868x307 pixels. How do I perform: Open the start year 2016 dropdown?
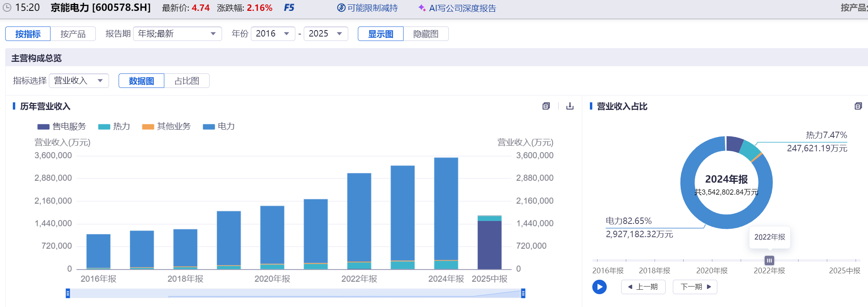(273, 34)
